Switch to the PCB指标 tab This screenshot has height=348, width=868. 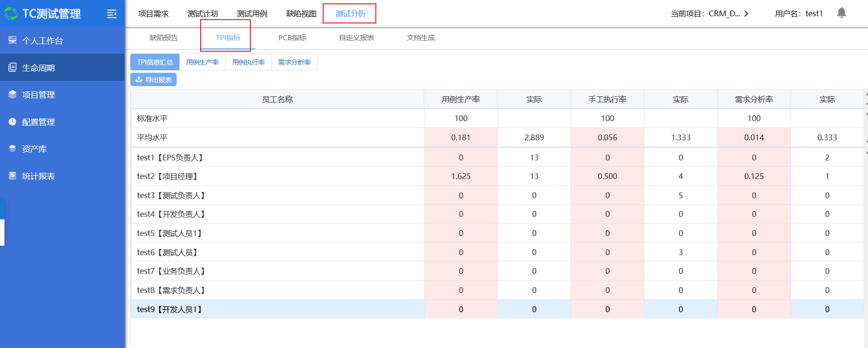point(292,38)
